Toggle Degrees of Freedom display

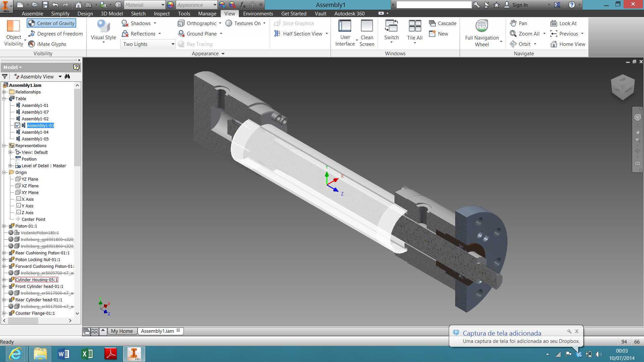click(x=55, y=34)
